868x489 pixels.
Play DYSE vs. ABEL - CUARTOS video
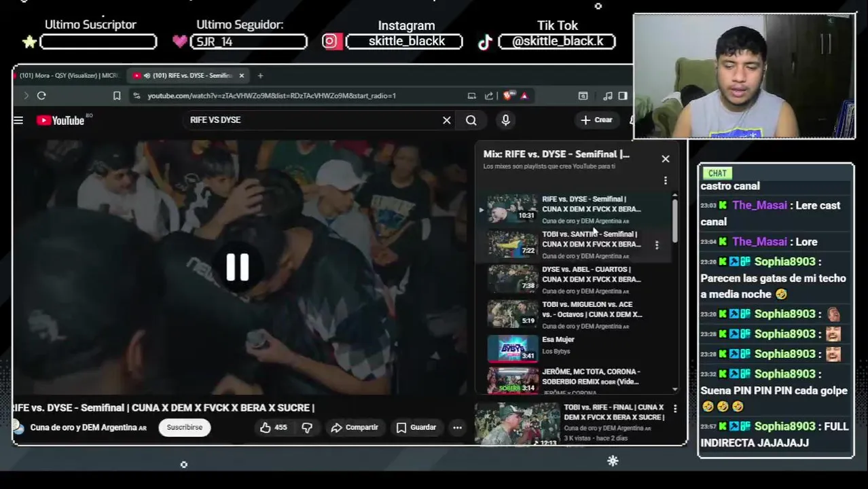pyautogui.click(x=574, y=279)
